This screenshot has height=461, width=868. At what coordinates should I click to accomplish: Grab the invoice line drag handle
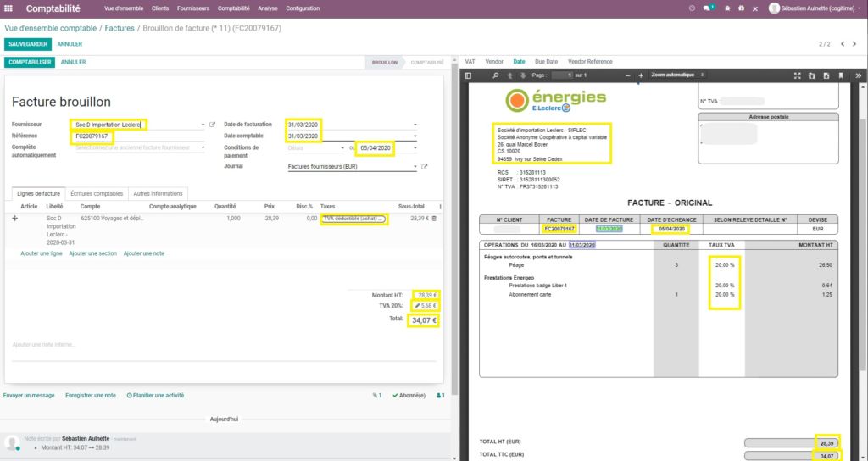pyautogui.click(x=15, y=219)
